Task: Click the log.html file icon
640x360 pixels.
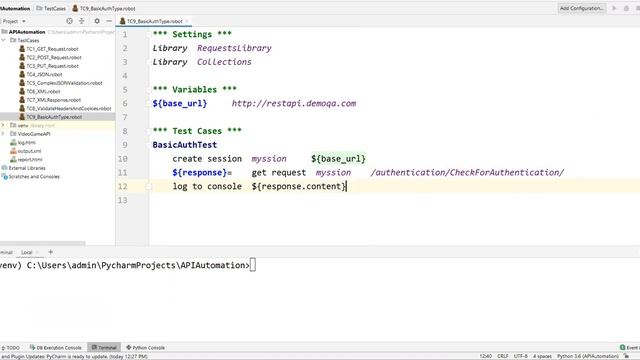Action: [13, 142]
